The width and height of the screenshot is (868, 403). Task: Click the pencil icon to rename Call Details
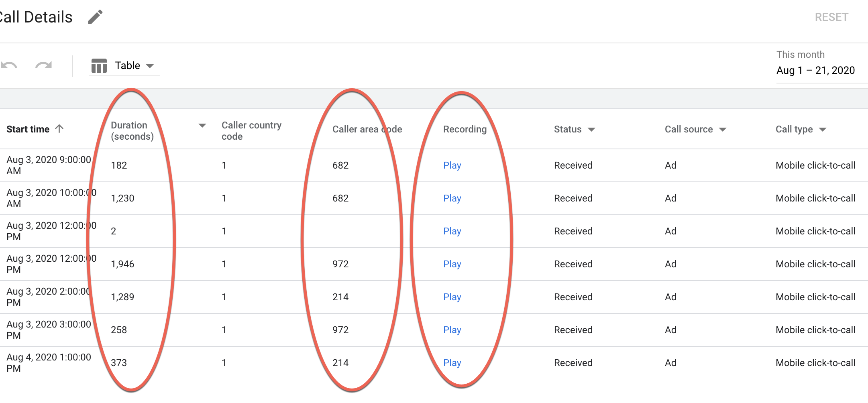[x=95, y=17]
